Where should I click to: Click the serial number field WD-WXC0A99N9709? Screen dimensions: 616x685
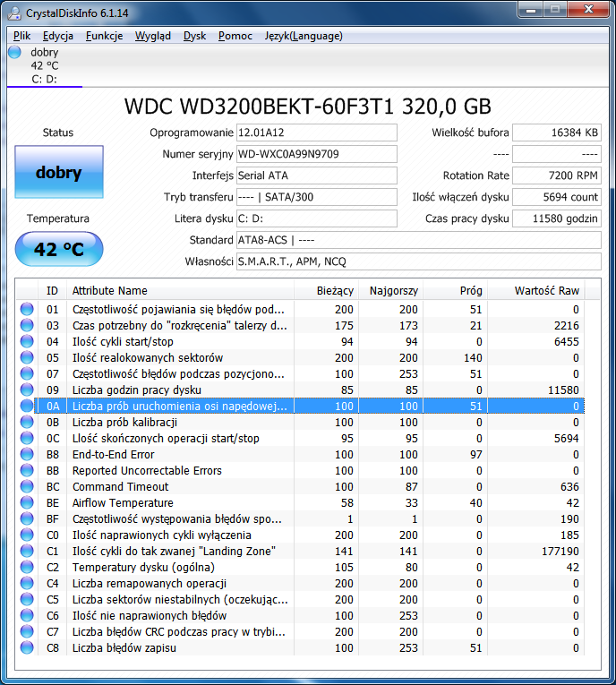pyautogui.click(x=317, y=154)
